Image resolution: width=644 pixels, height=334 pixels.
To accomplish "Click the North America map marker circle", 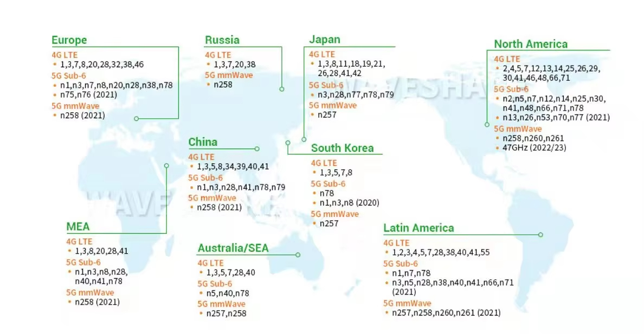I will pyautogui.click(x=487, y=125).
